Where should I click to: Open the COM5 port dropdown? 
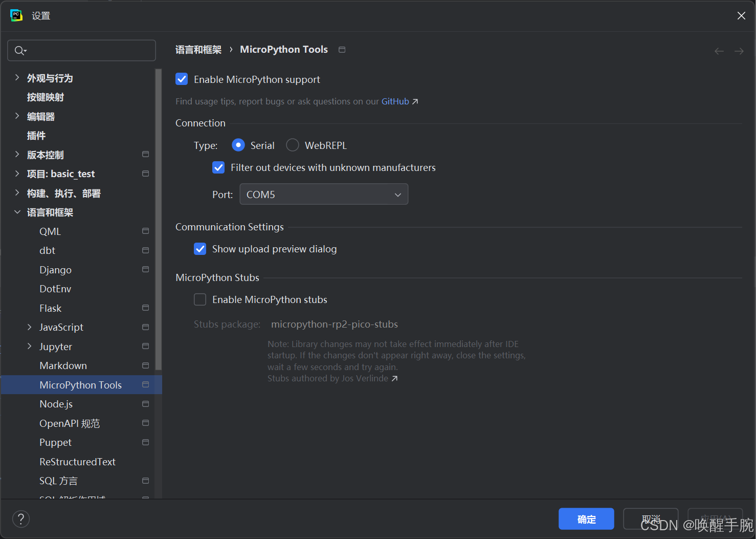click(x=324, y=194)
